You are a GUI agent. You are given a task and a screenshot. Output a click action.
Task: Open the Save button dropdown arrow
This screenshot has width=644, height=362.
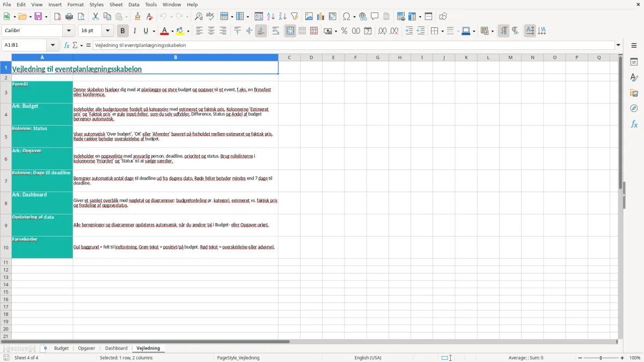[46, 17]
